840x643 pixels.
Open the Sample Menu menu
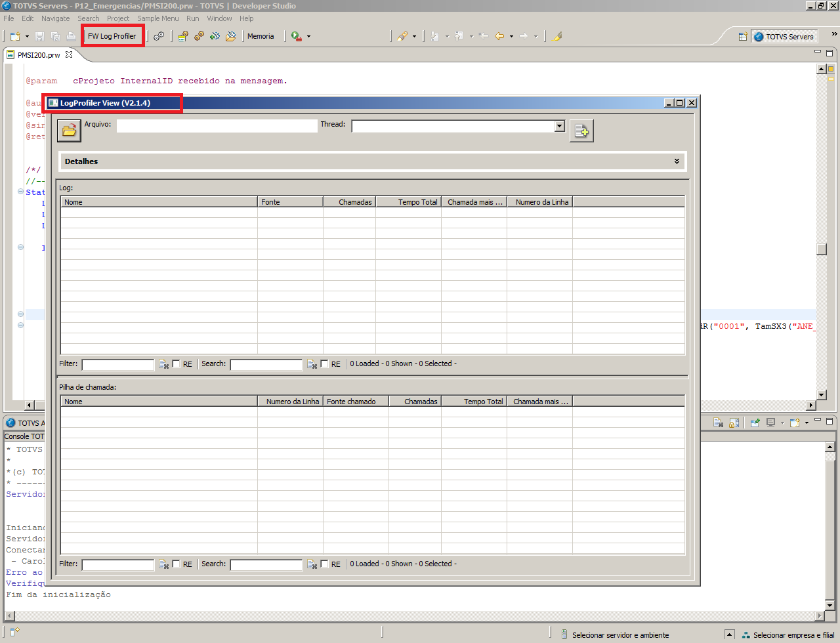point(157,18)
